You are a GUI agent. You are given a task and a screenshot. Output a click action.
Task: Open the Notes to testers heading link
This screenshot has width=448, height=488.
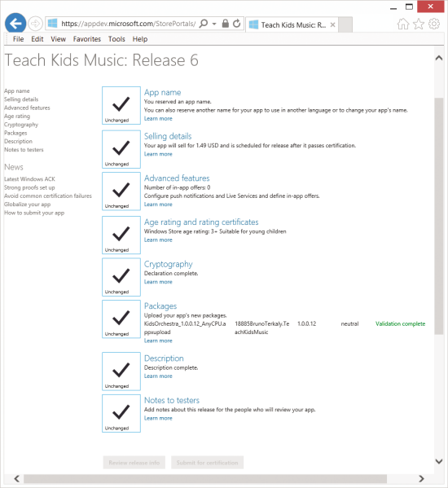172,401
